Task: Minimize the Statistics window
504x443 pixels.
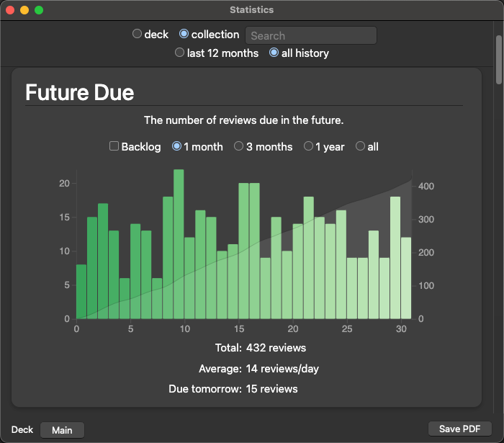Action: 24,10
